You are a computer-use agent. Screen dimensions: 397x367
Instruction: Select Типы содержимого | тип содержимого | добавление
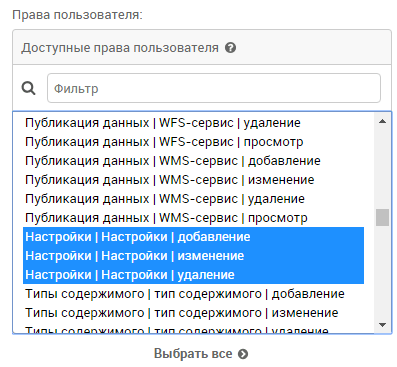click(x=193, y=294)
